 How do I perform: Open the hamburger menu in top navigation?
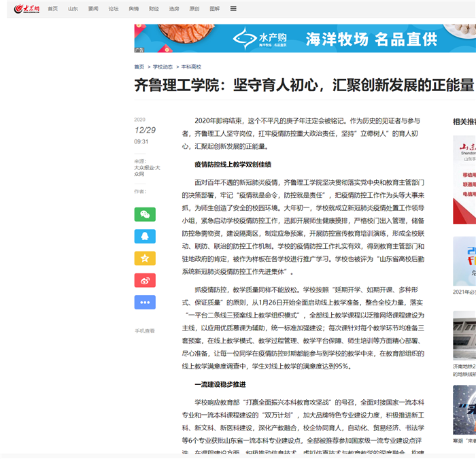click(x=233, y=9)
